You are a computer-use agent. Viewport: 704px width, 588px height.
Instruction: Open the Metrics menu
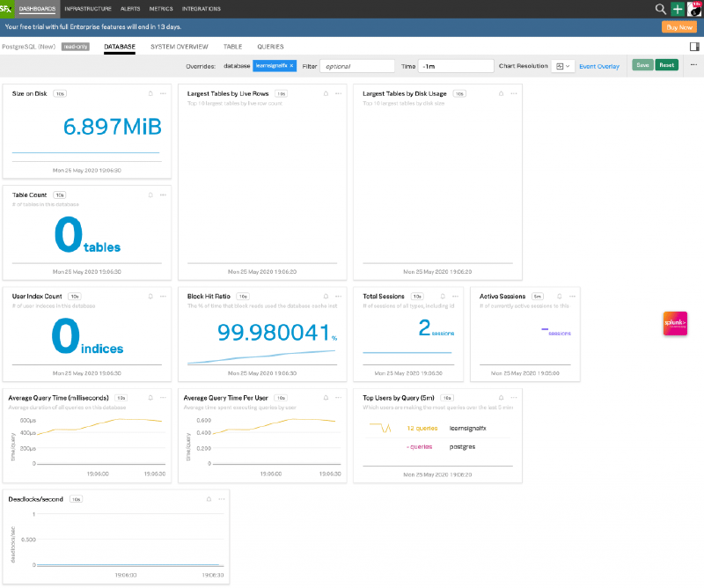161,9
